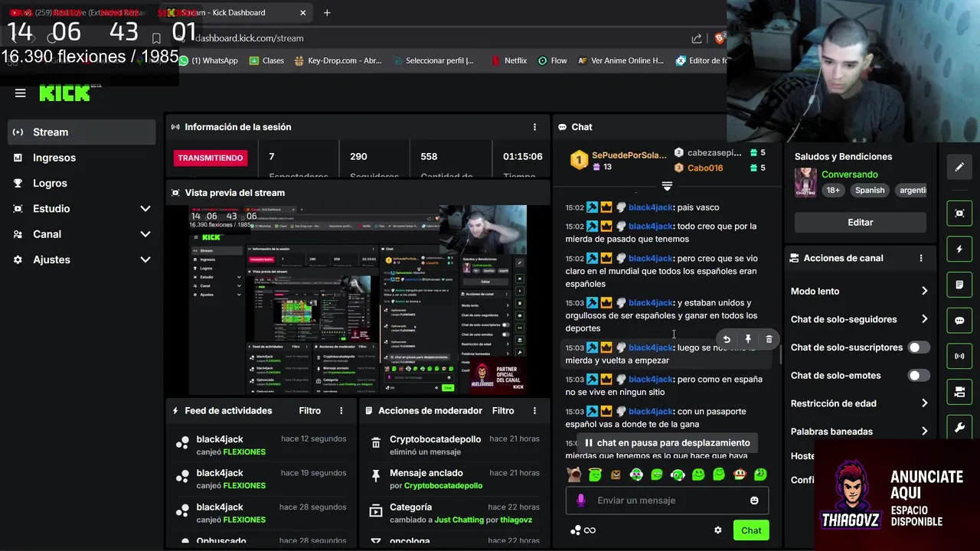Click the Spanish language tag
The image size is (980, 551).
870,190
